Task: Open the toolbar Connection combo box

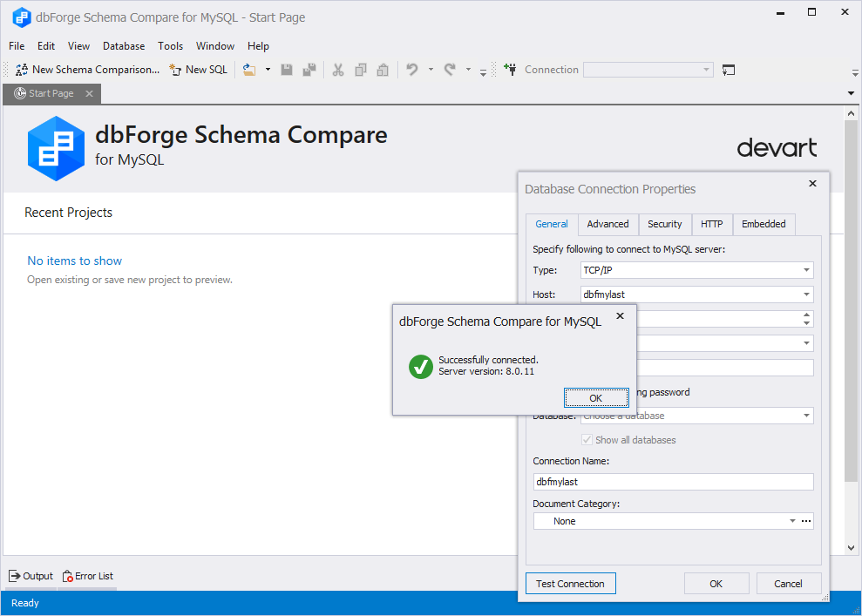Action: pos(648,70)
